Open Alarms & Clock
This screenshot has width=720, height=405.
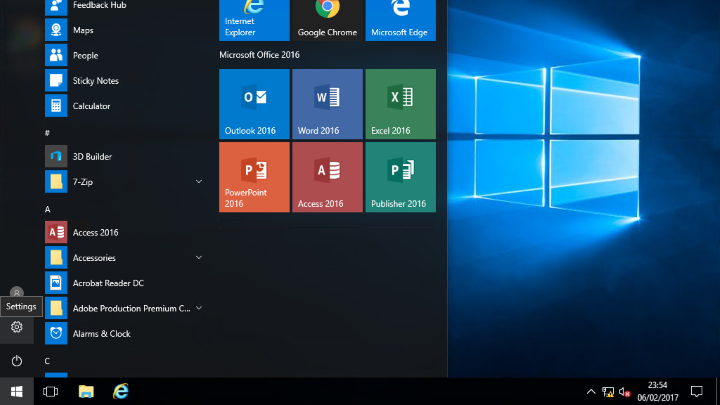click(x=124, y=333)
